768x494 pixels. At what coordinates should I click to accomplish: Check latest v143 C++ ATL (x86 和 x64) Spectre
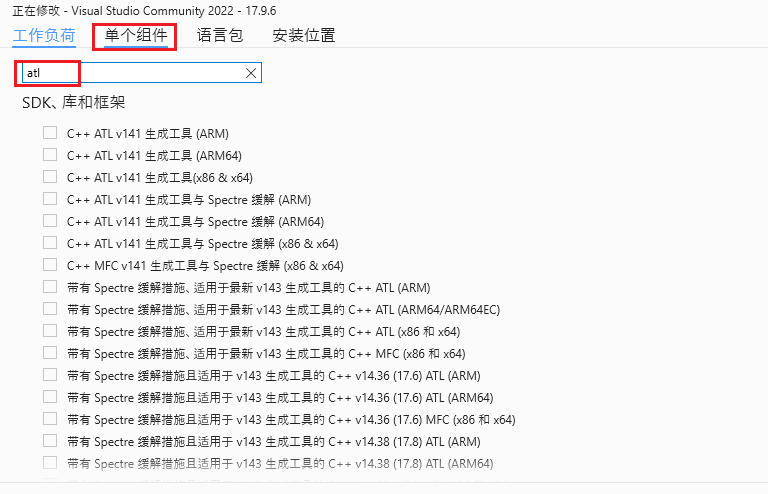50,331
